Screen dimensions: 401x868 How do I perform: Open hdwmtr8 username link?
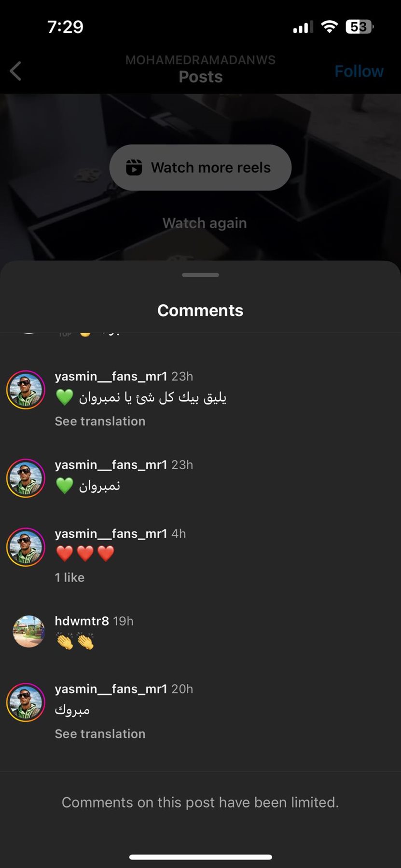(82, 621)
